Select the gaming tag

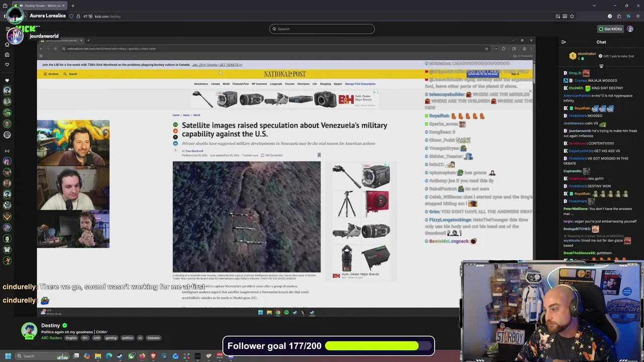tap(111, 338)
